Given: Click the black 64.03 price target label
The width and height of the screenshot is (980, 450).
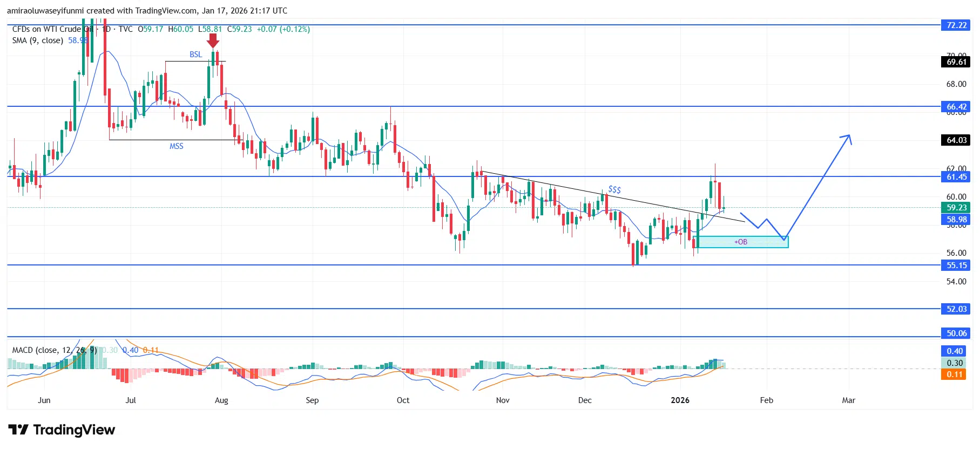Looking at the screenshot, I should pos(956,140).
